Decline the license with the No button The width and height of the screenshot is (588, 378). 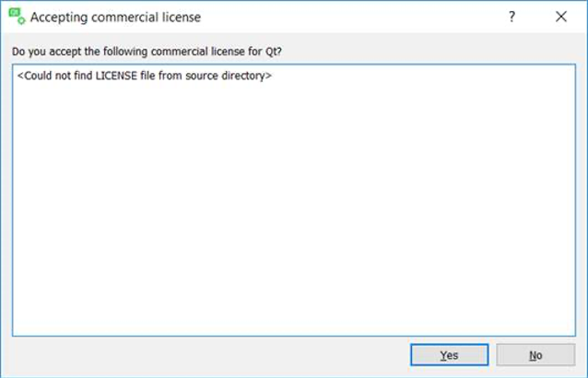click(x=535, y=355)
